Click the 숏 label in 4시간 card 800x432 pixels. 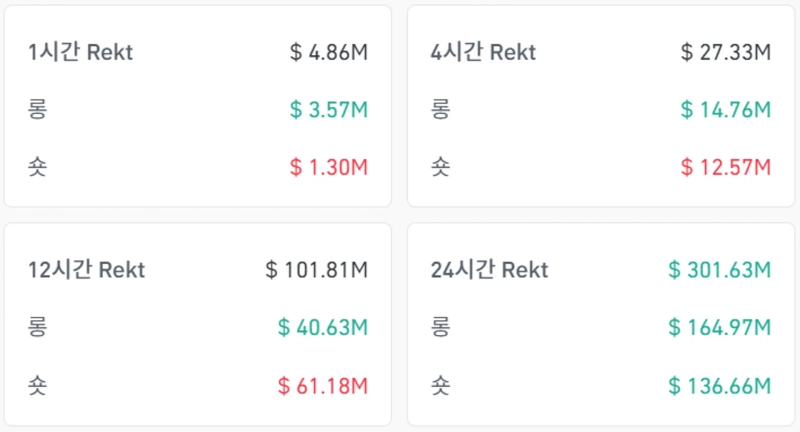click(x=440, y=167)
